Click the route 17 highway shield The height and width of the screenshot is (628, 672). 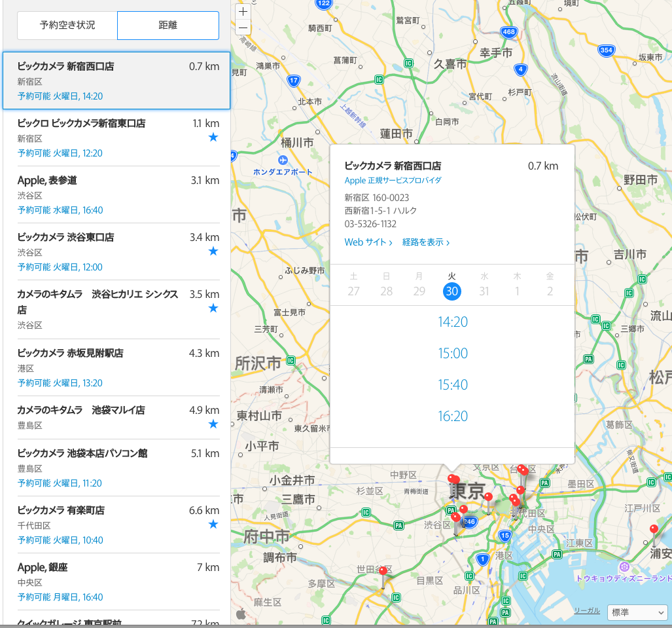[294, 81]
